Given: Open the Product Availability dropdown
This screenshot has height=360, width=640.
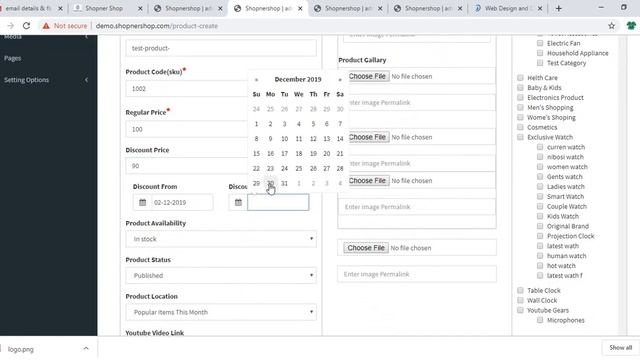Looking at the screenshot, I should tap(221, 239).
